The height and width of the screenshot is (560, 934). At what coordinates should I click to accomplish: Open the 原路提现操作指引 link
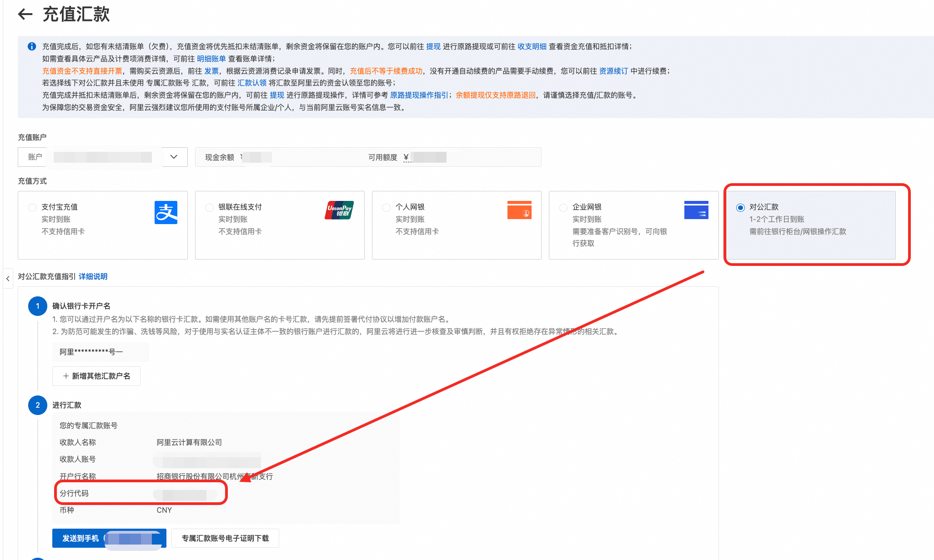419,95
